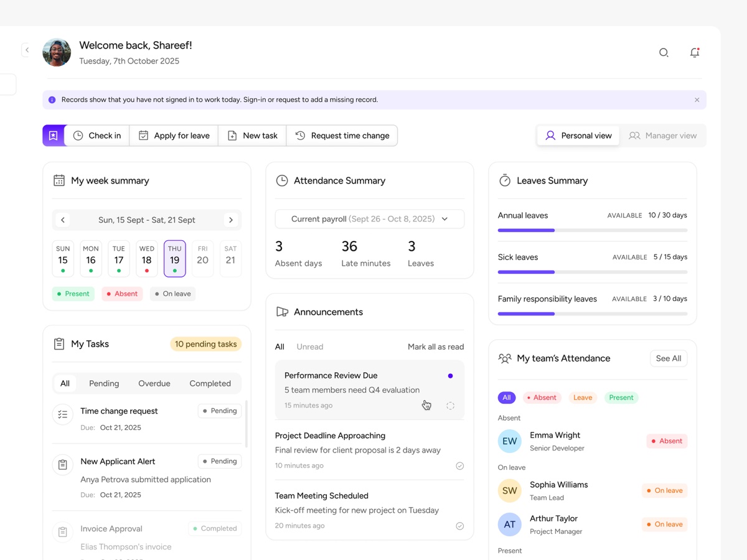Click Apply for leave button

pyautogui.click(x=174, y=136)
